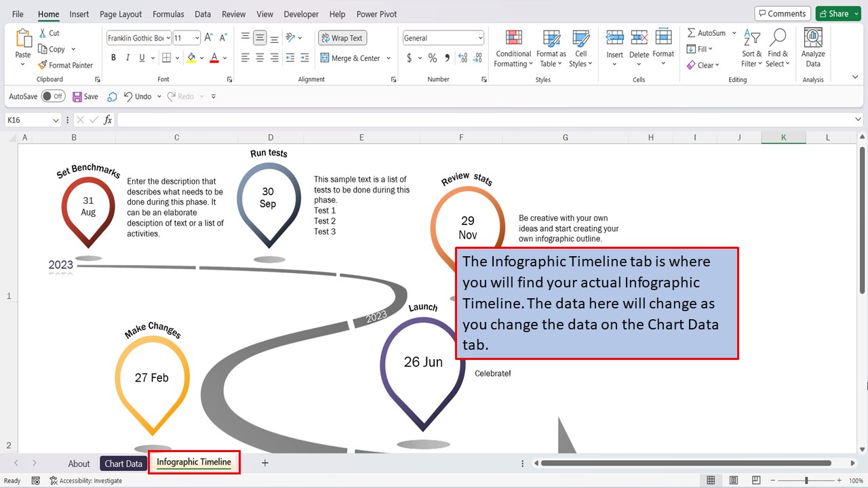Viewport: 868px width, 488px height.
Task: Expand the Name Box dropdown arrow
Action: click(56, 120)
